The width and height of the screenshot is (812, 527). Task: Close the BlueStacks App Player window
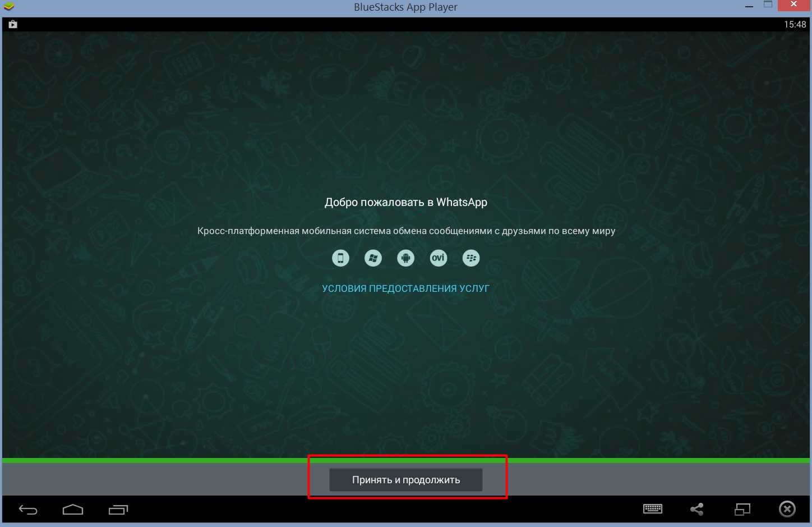tap(794, 4)
